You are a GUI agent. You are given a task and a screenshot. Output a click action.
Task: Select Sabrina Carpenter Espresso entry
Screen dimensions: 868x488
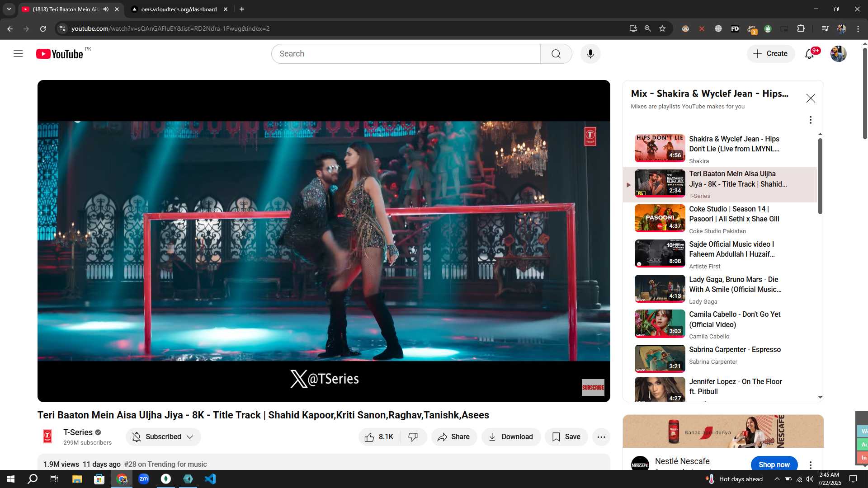(x=720, y=360)
